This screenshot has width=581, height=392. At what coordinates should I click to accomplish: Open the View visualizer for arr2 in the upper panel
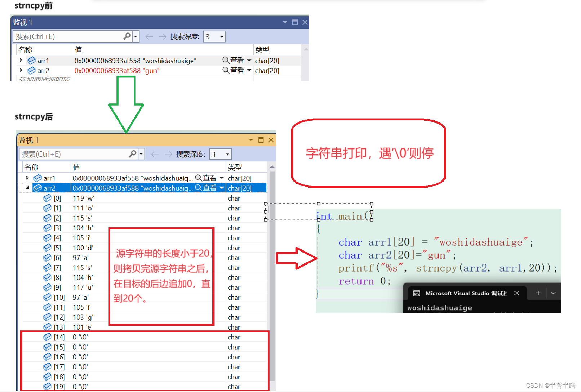[233, 70]
